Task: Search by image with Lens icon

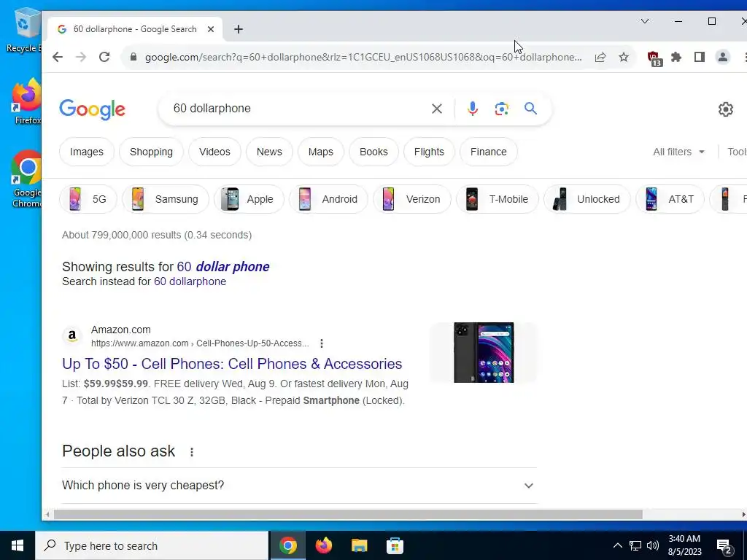Action: tap(501, 109)
